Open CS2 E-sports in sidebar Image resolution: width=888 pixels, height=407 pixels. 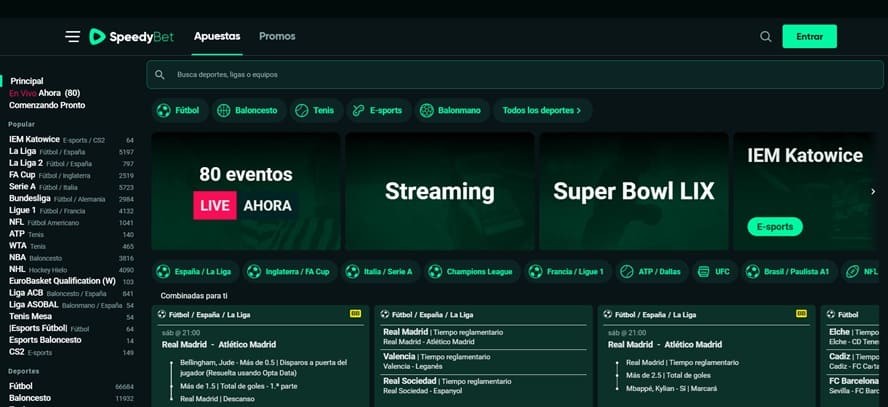(71, 352)
